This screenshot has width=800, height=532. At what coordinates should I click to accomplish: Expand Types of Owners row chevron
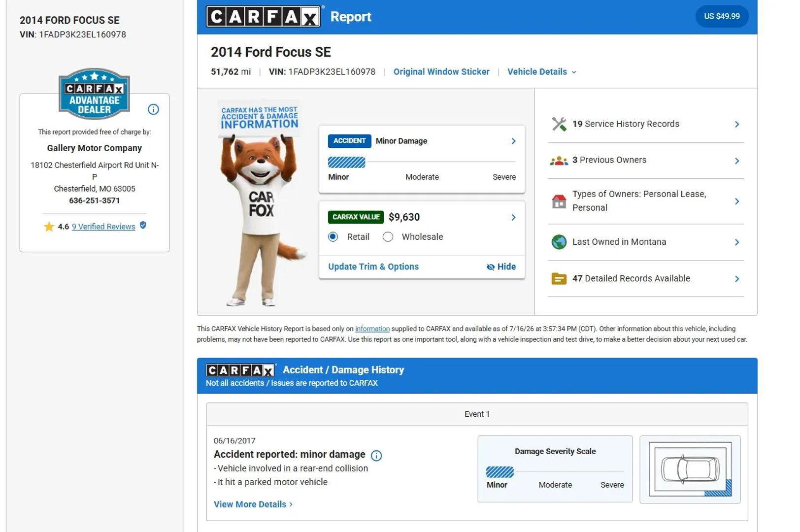point(737,201)
